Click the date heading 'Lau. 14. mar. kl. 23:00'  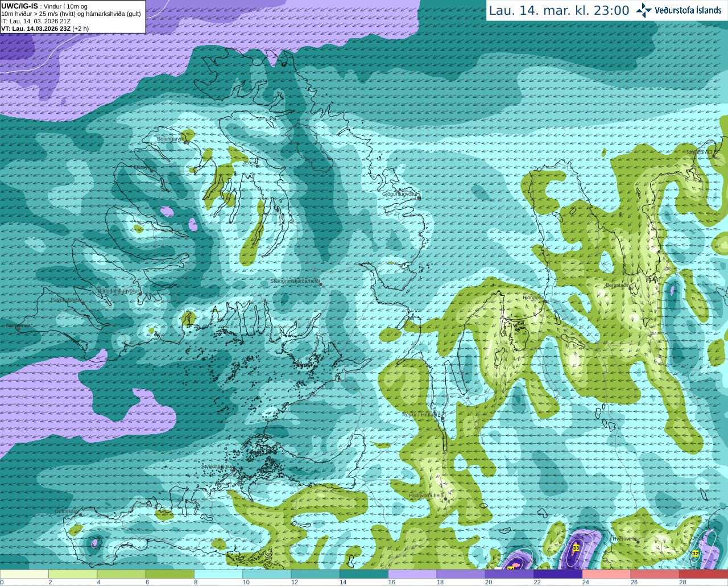click(x=559, y=11)
